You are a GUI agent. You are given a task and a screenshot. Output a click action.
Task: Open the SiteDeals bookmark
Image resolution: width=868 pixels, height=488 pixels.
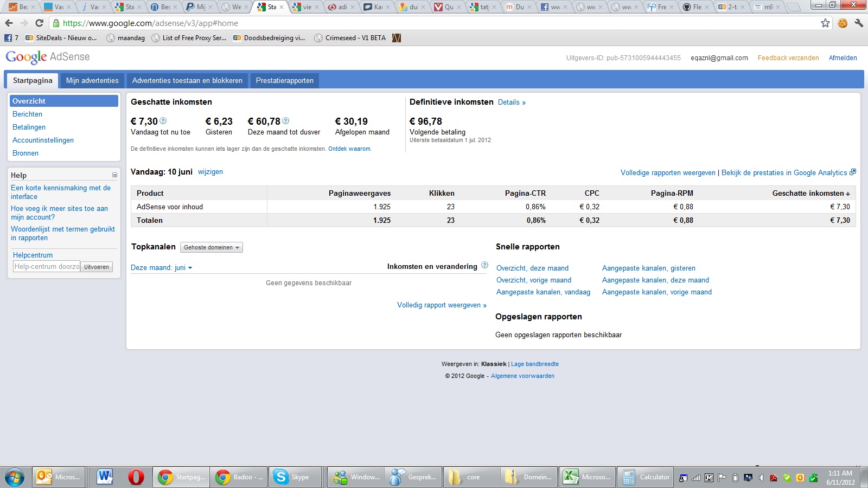[x=61, y=38]
